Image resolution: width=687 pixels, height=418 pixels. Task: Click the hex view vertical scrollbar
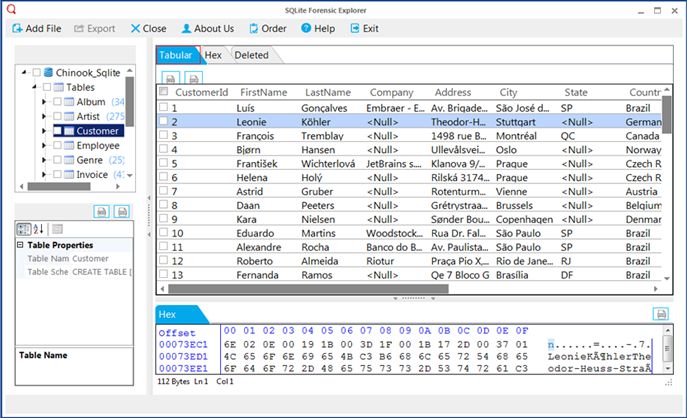click(x=667, y=349)
